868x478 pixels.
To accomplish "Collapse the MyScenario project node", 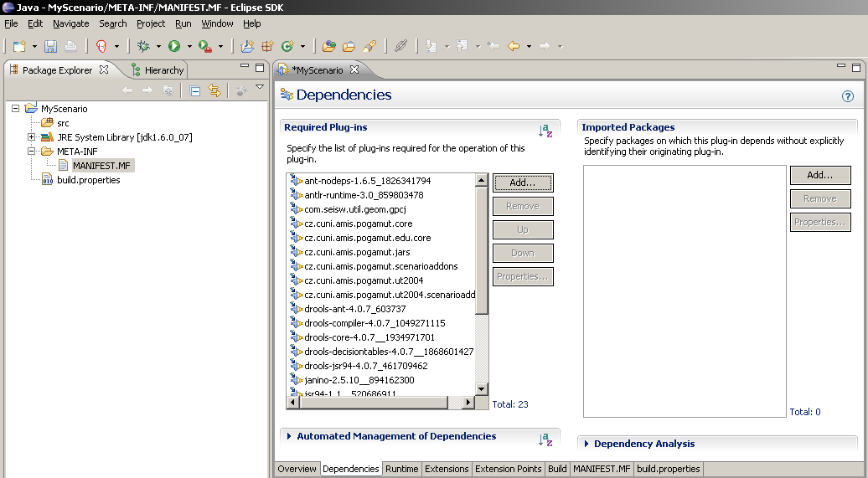I will 15,109.
